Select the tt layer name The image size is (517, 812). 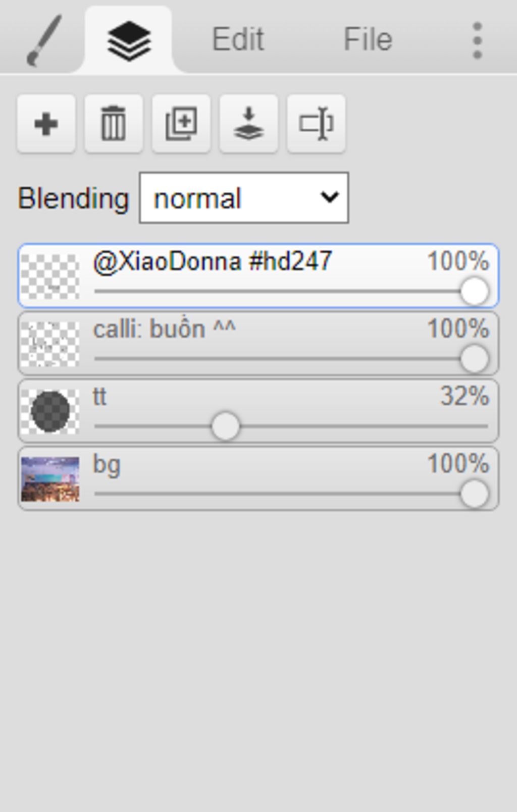99,397
